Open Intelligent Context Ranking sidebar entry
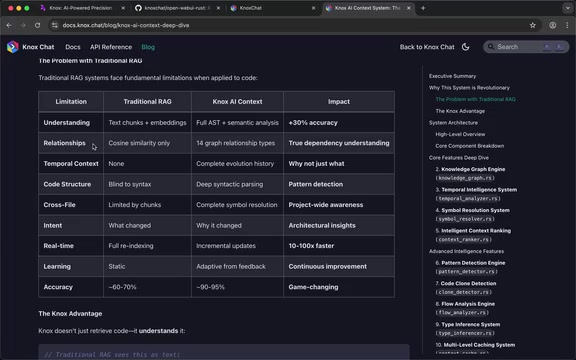Screen dimensions: 576x360 473,235
